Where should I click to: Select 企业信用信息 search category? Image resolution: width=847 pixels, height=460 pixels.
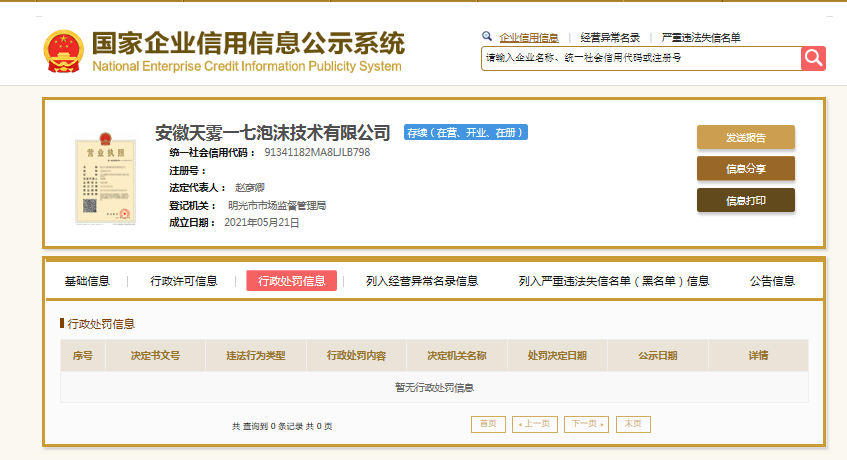point(529,37)
